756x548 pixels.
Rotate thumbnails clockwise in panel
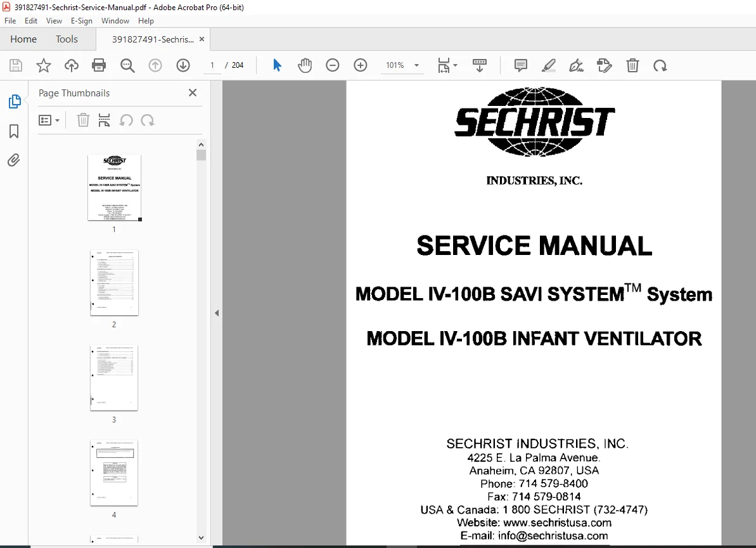click(x=148, y=120)
